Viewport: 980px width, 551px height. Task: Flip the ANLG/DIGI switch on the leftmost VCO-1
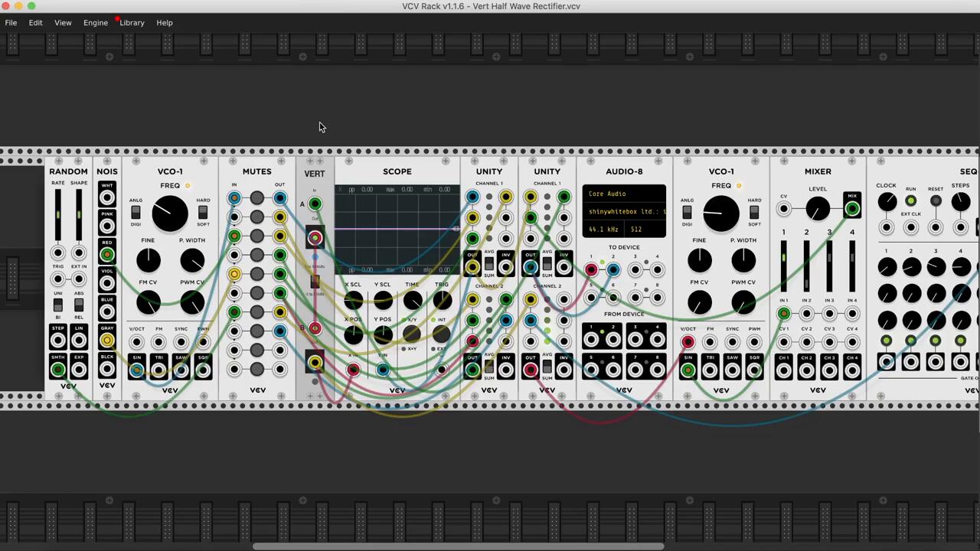[136, 212]
